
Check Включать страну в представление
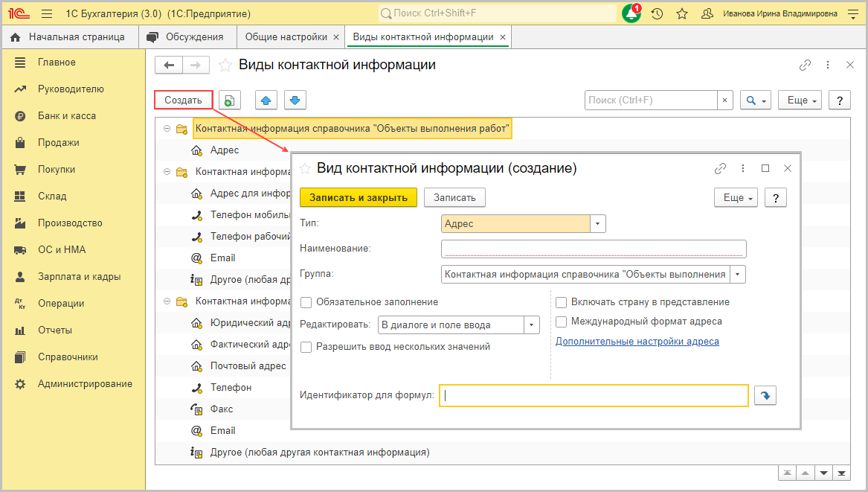[x=561, y=302]
